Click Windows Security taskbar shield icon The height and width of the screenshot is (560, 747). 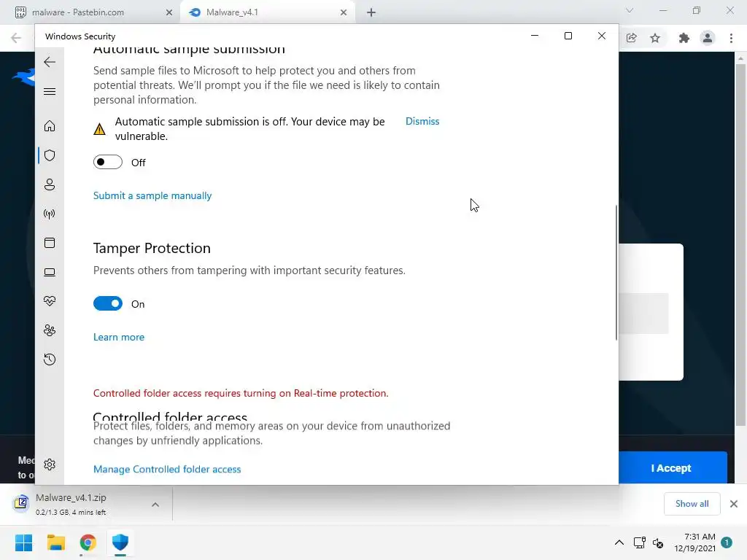tap(120, 542)
